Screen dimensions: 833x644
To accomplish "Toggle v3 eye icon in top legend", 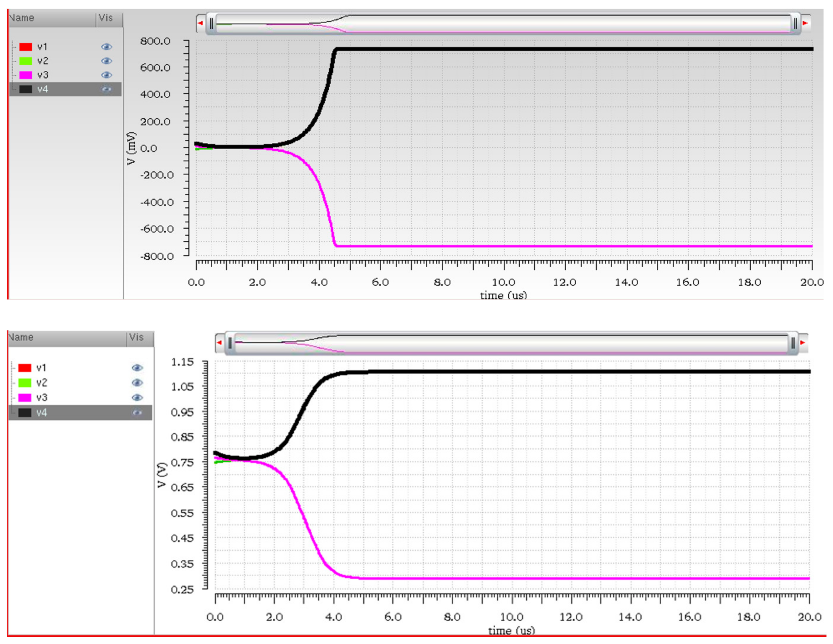I will 106,75.
